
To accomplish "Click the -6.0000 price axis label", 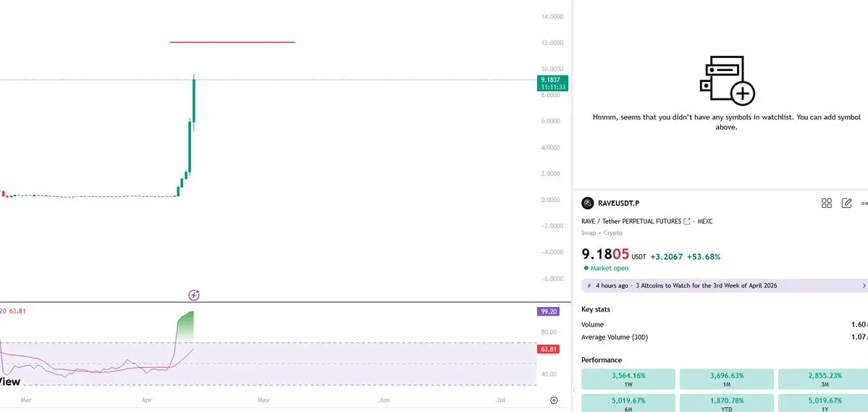I will pyautogui.click(x=552, y=279).
